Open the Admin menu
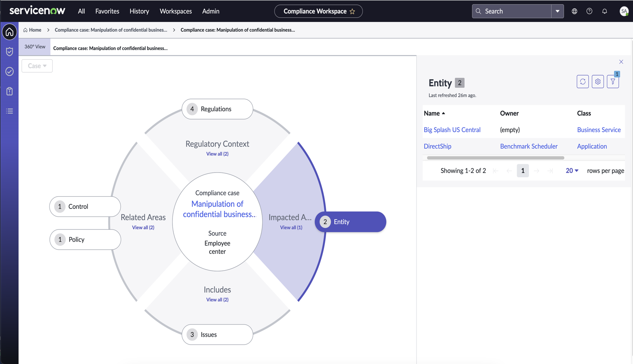The image size is (633, 364). click(x=211, y=11)
